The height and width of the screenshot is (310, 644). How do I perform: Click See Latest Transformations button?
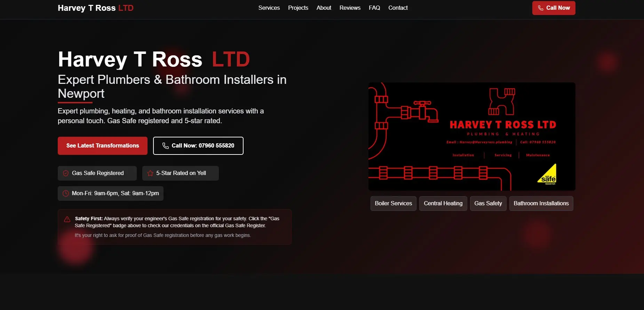(103, 146)
